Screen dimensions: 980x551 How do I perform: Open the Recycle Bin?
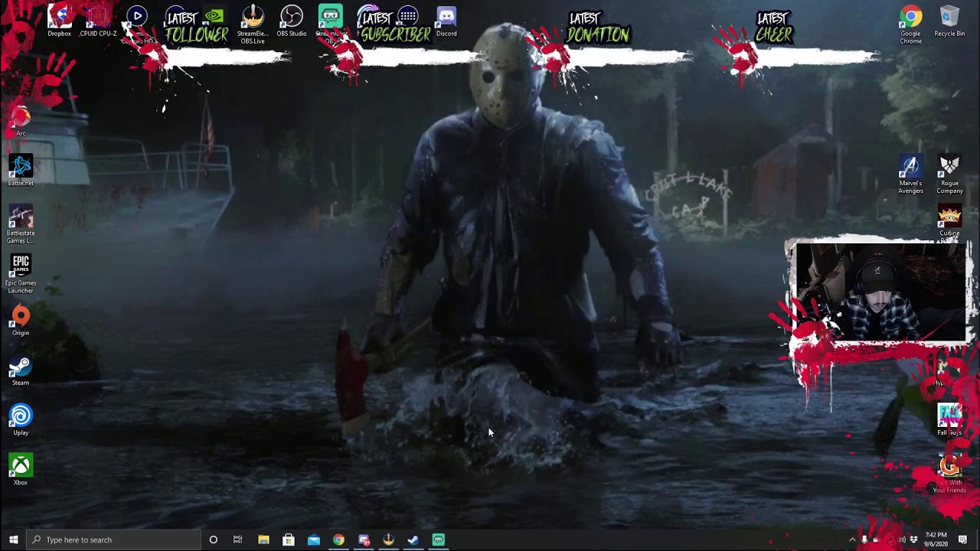(x=949, y=20)
